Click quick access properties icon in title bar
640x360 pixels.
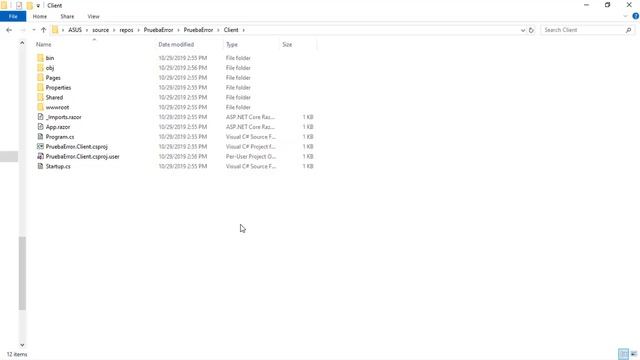19,5
